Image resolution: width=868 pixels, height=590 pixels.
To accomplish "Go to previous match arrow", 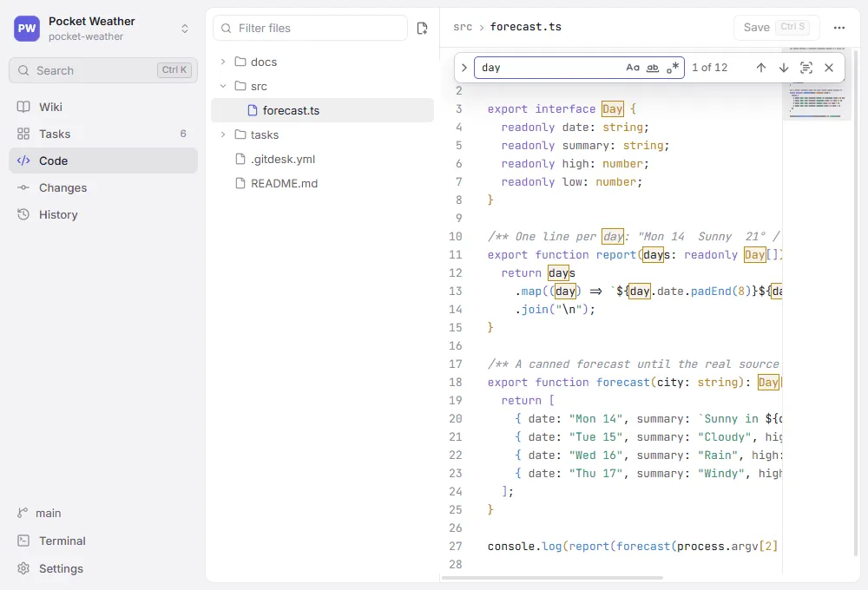I will tap(761, 68).
